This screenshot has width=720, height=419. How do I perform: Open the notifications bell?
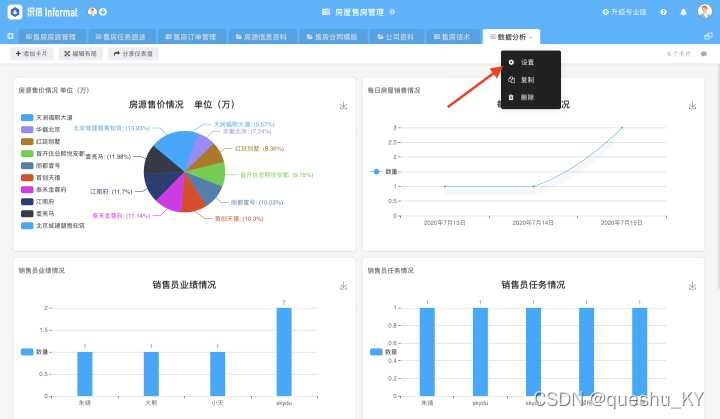[x=683, y=12]
